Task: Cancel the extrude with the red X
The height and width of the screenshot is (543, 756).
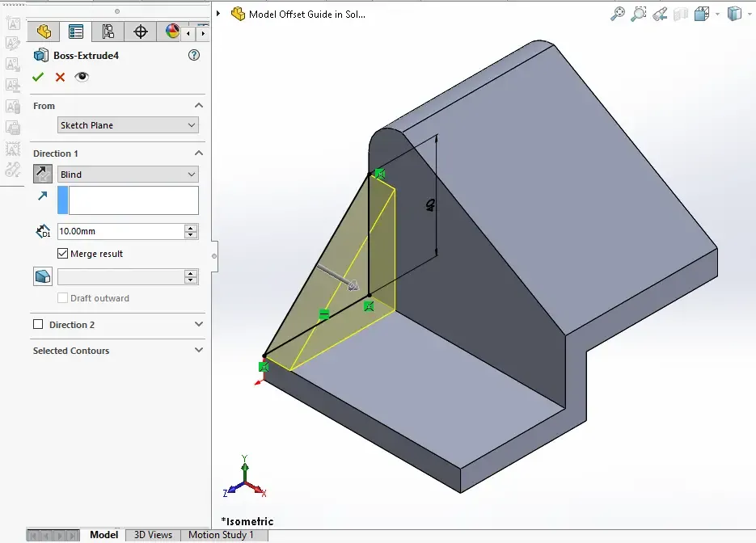Action: [60, 77]
